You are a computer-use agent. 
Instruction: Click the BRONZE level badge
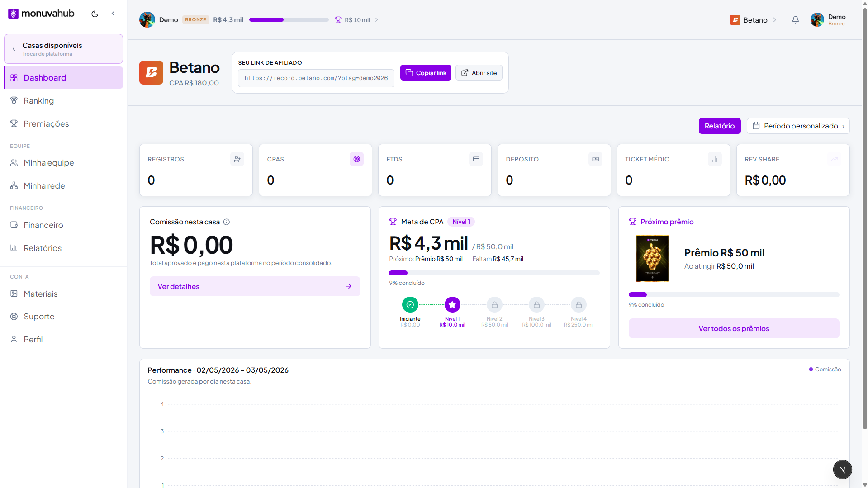click(195, 20)
